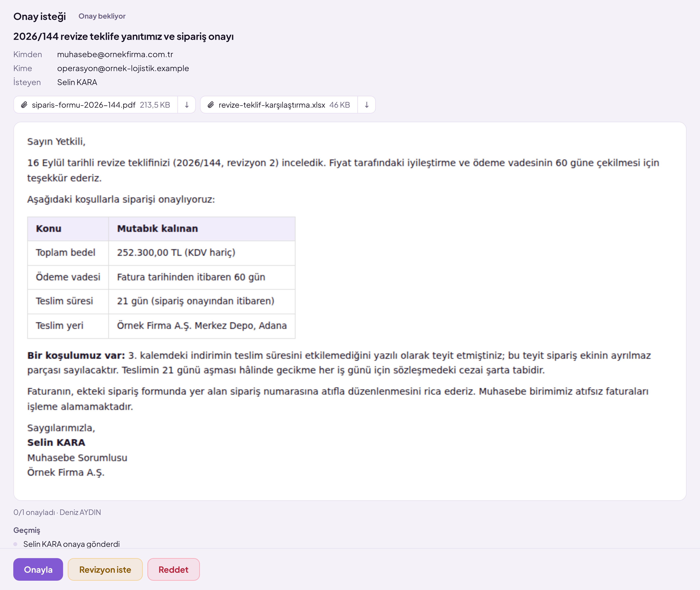Click history entry Selin KARA onaya gönderdi
700x590 pixels.
click(x=72, y=544)
